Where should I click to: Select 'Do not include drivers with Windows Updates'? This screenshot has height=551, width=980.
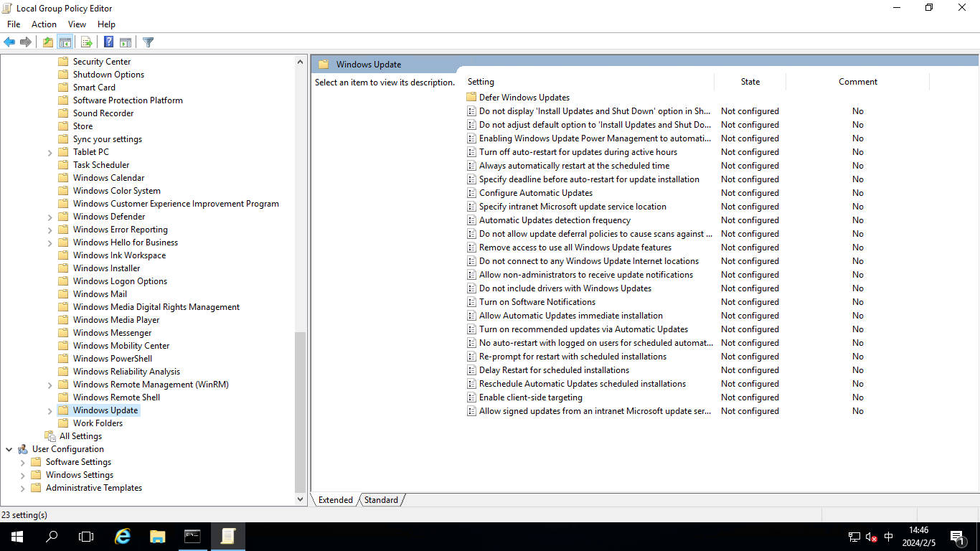(x=565, y=288)
